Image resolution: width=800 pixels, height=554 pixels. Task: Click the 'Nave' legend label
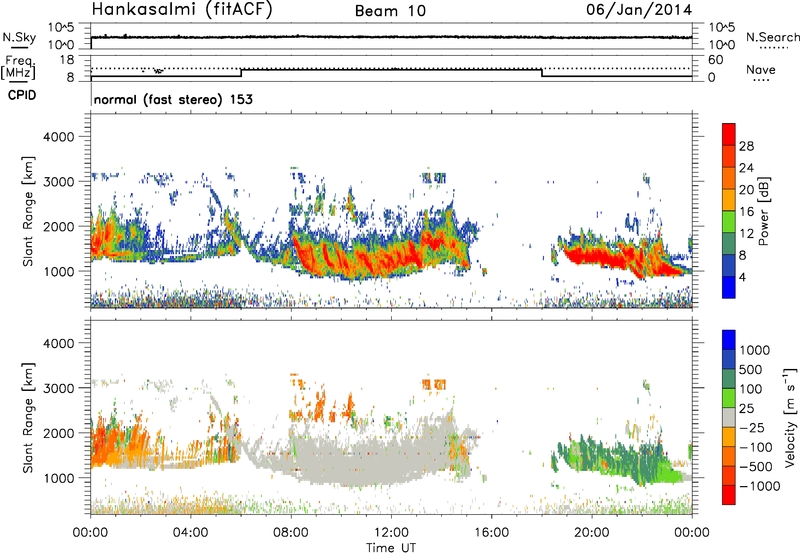pyautogui.click(x=761, y=70)
